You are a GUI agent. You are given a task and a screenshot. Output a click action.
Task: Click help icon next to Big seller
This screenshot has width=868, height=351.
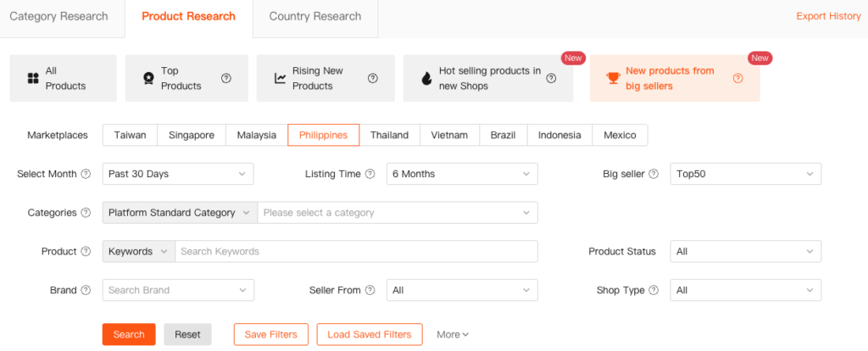[653, 174]
